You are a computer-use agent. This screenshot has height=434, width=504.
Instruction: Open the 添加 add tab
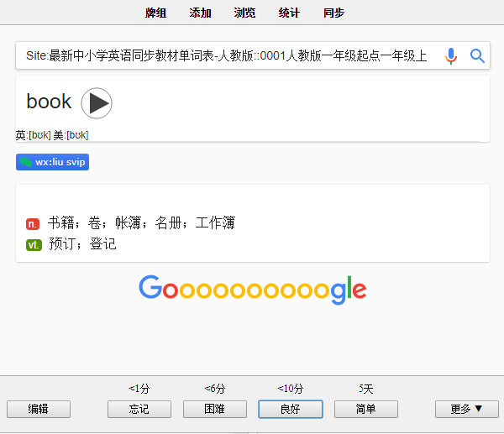[200, 13]
